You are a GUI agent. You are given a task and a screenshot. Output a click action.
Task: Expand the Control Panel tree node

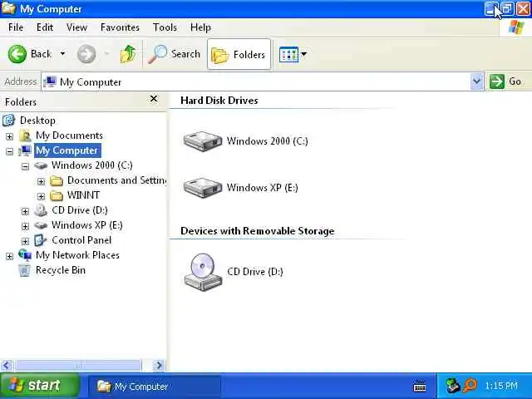tap(25, 241)
